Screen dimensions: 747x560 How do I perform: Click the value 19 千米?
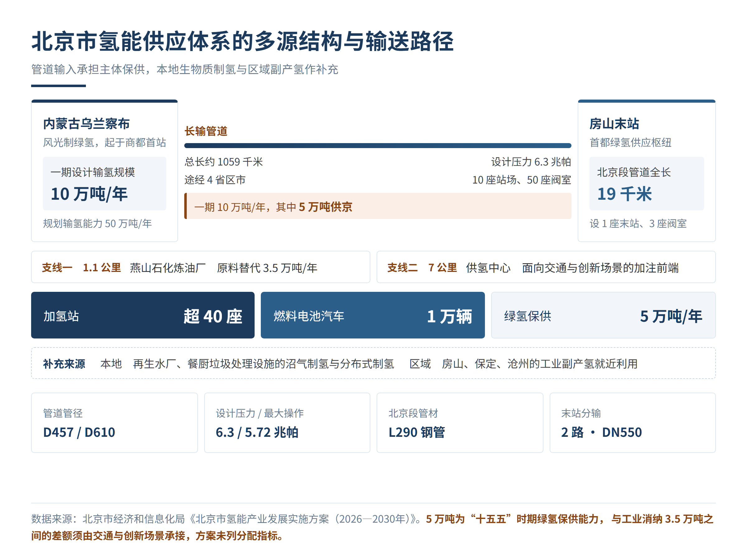[x=624, y=194]
